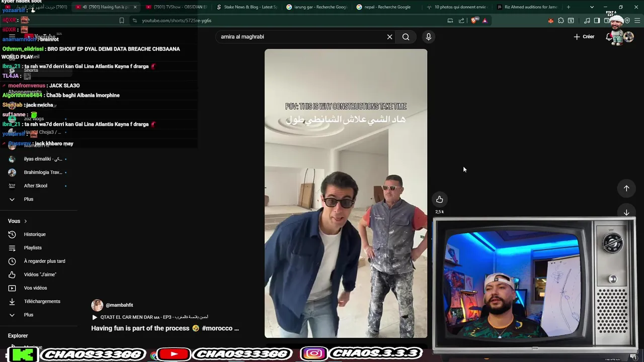Click the Brave Shields lion icon

(474, 21)
